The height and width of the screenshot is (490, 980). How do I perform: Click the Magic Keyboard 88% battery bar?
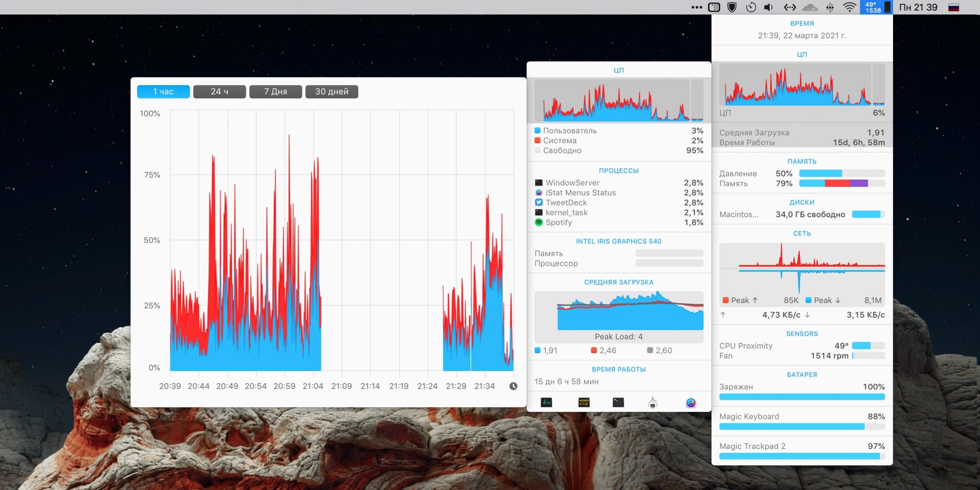(802, 426)
